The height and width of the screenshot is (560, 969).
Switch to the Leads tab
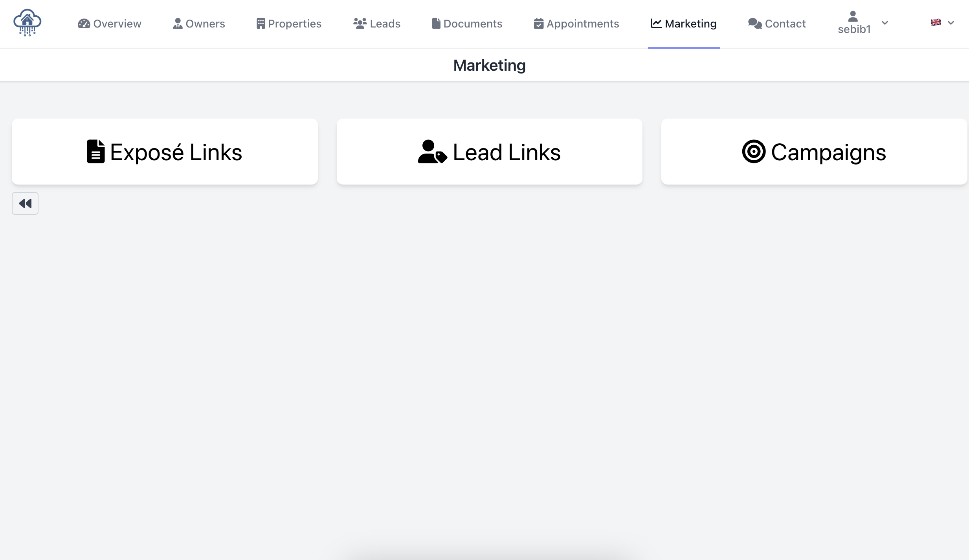[x=377, y=24]
